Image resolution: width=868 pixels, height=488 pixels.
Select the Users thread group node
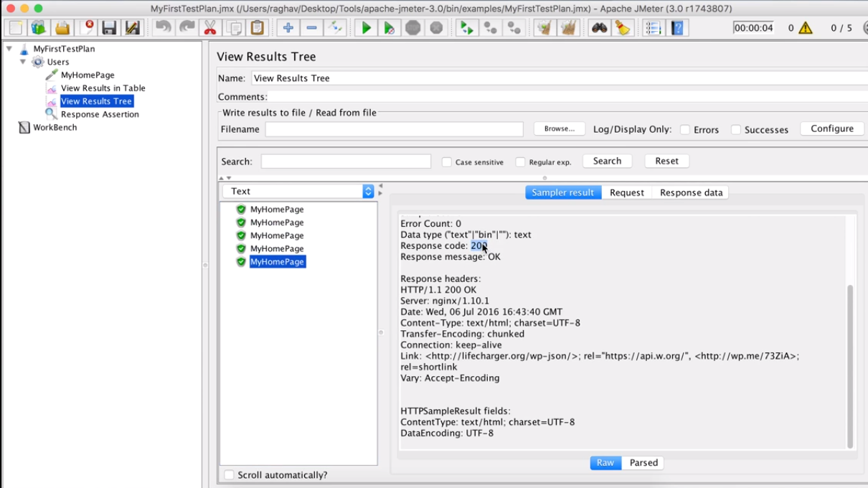[58, 62]
